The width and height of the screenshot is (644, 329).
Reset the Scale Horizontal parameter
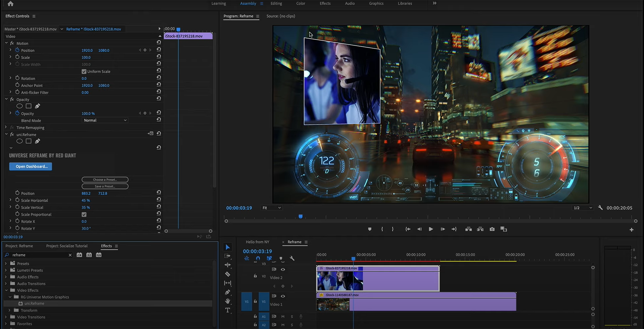159,199
